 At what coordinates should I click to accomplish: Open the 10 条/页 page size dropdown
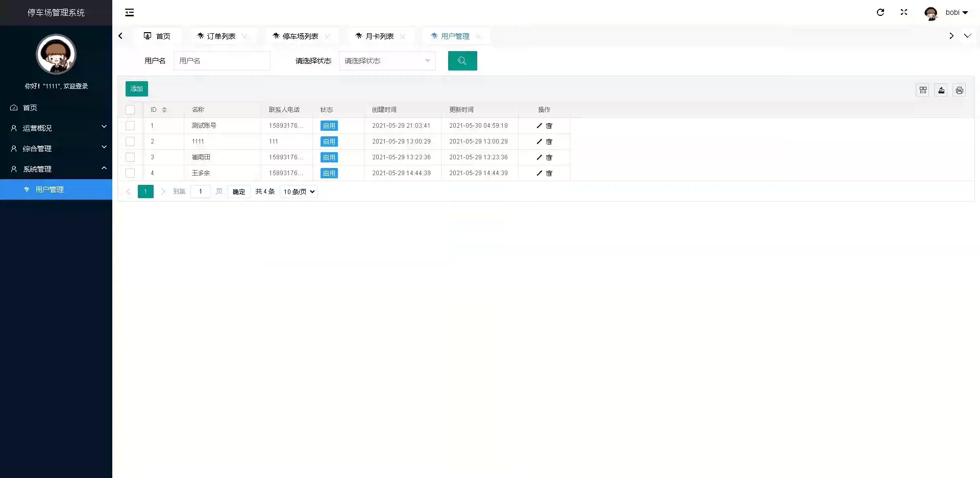299,192
